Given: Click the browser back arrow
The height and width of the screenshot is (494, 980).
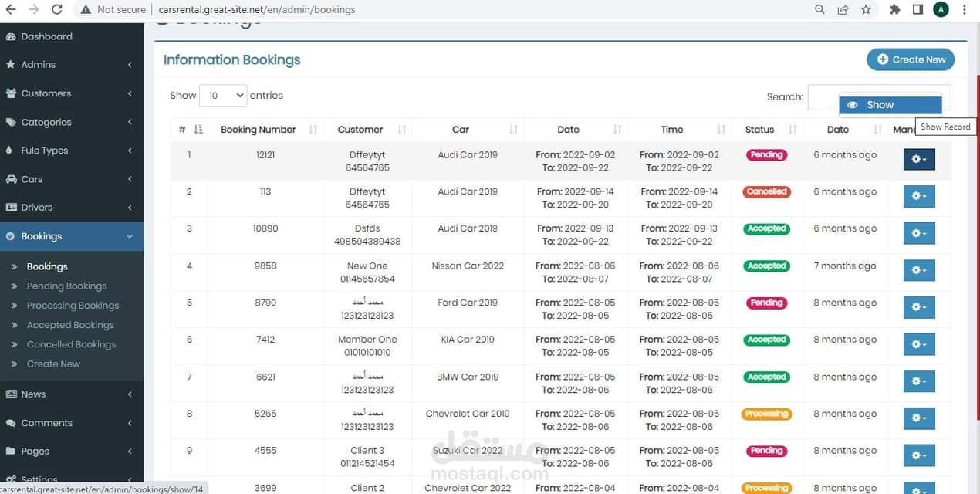Looking at the screenshot, I should pyautogui.click(x=10, y=9).
